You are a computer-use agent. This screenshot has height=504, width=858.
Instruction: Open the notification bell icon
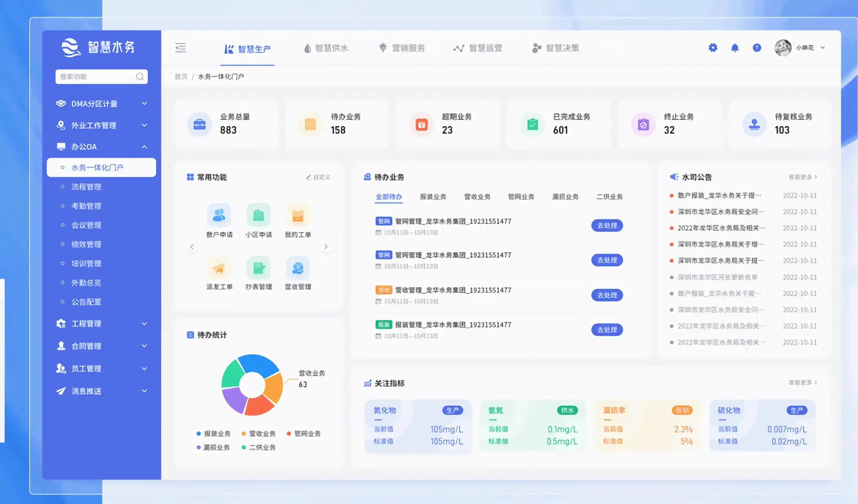point(735,48)
